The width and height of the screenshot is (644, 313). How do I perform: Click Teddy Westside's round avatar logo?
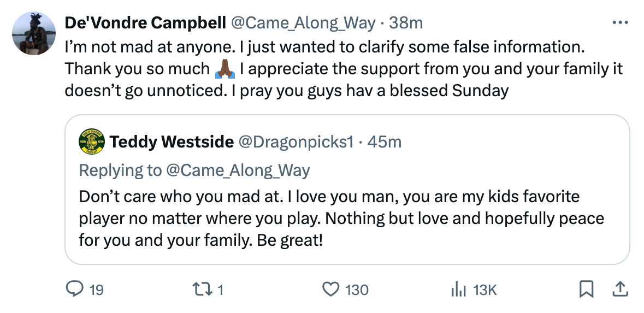pos(92,143)
